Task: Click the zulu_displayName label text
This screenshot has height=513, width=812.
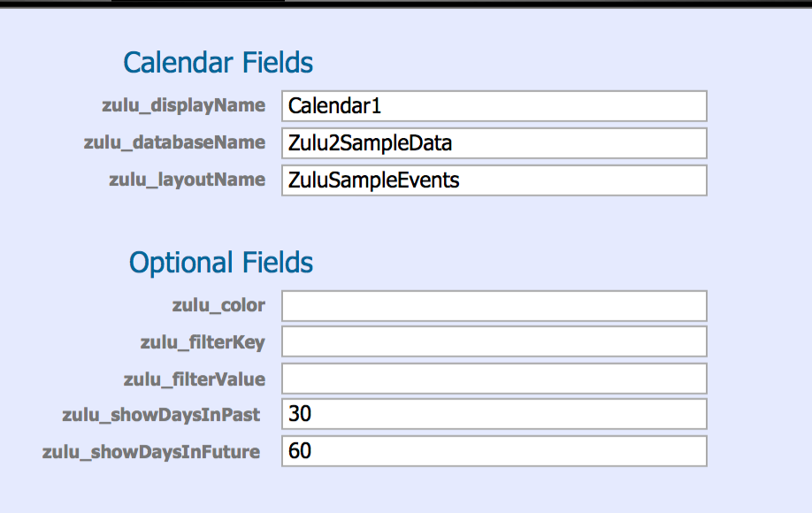Action: click(183, 105)
